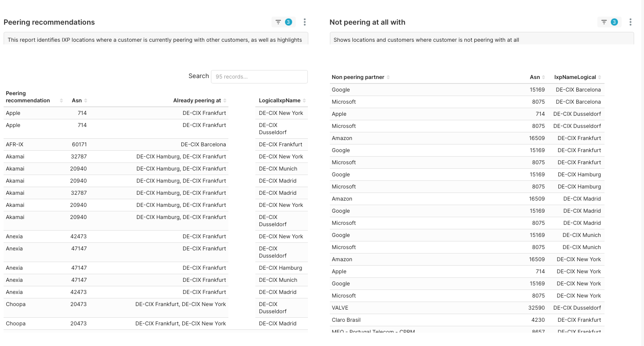Image resolution: width=644 pixels, height=346 pixels.
Task: Open kebab menu of Peering recommendations panel
Action: point(305,22)
